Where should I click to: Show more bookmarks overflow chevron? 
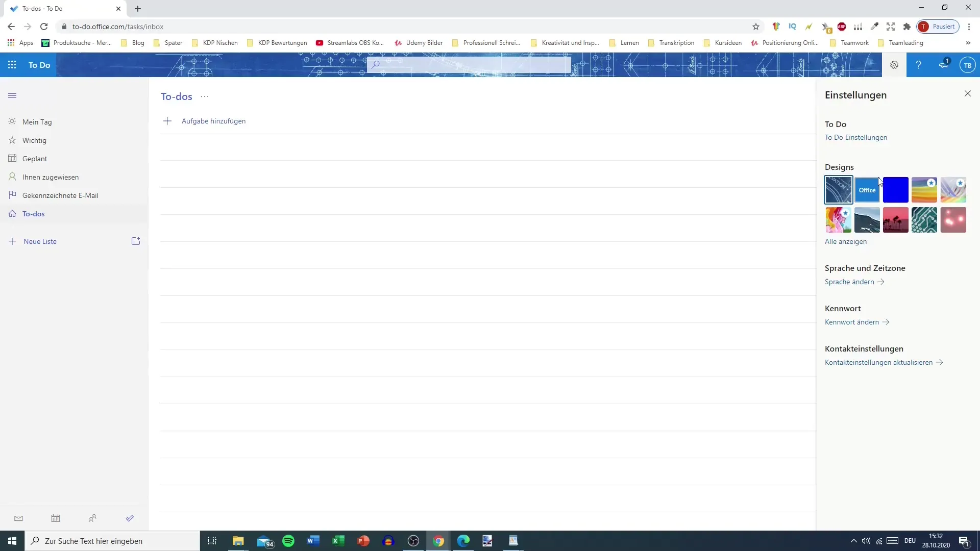[x=968, y=43]
